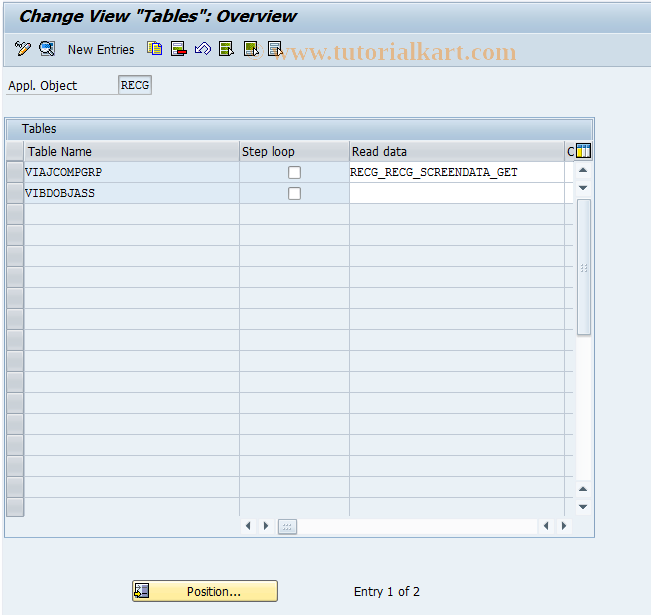Click the VIBDOBJASS table name cell
Viewport: 651px width, 615px height.
(131, 193)
